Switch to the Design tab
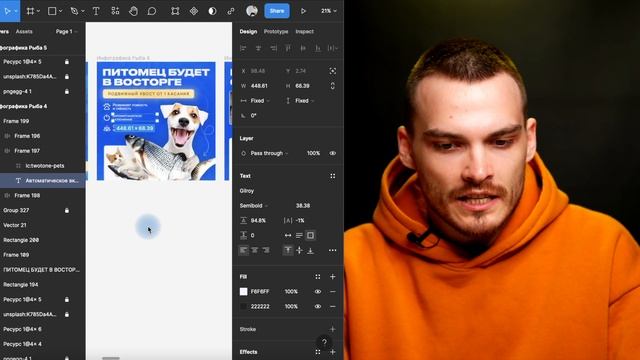640x360 pixels. point(248,31)
